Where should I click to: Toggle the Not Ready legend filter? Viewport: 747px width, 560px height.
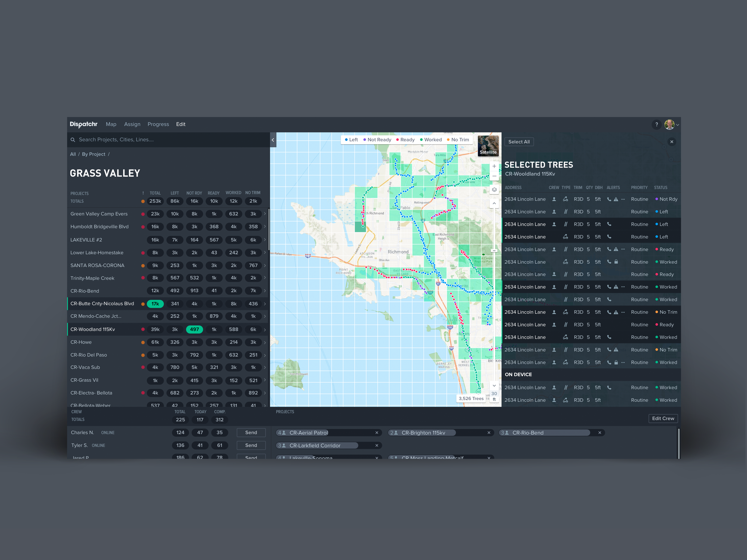click(x=377, y=140)
